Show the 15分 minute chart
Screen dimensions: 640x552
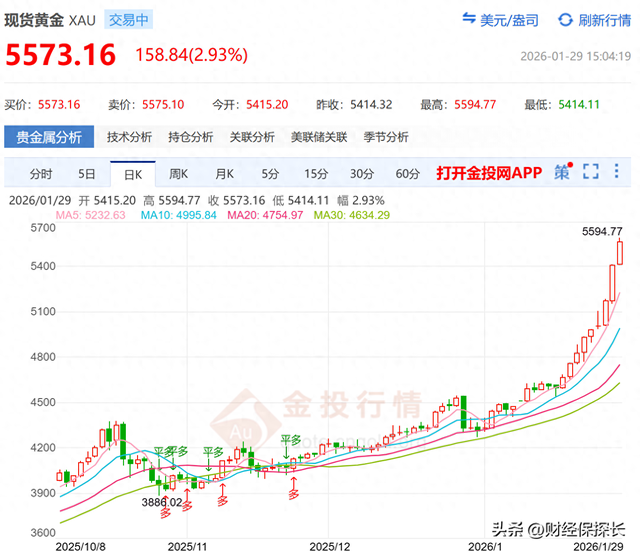(316, 174)
